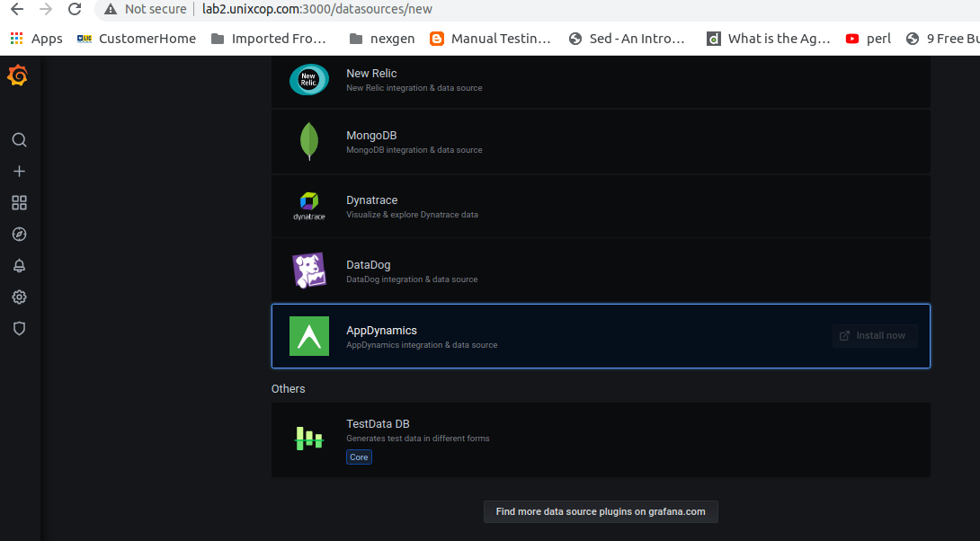Click the green AppDynamics logo
The height and width of the screenshot is (541, 980).
click(x=309, y=336)
